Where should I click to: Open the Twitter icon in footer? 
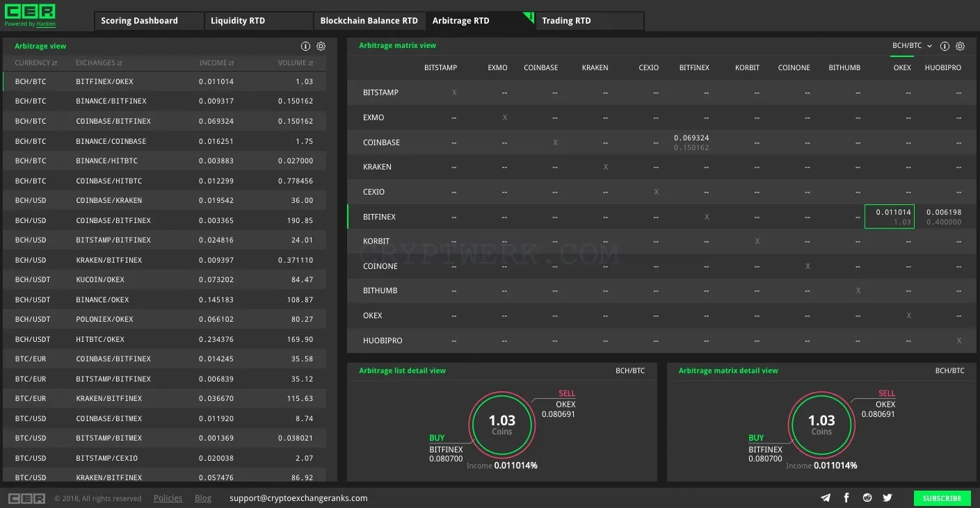pyautogui.click(x=887, y=498)
